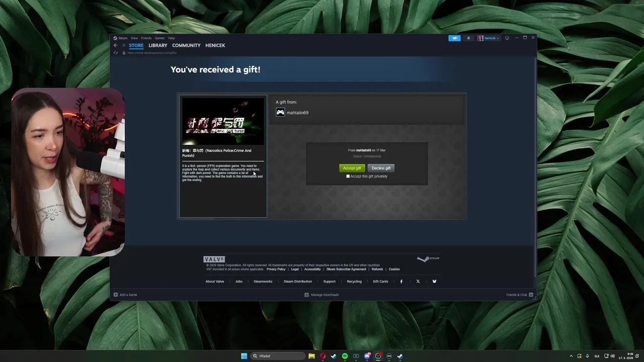The height and width of the screenshot is (362, 644).
Task: Open the Accessibility link
Action: [312, 269]
